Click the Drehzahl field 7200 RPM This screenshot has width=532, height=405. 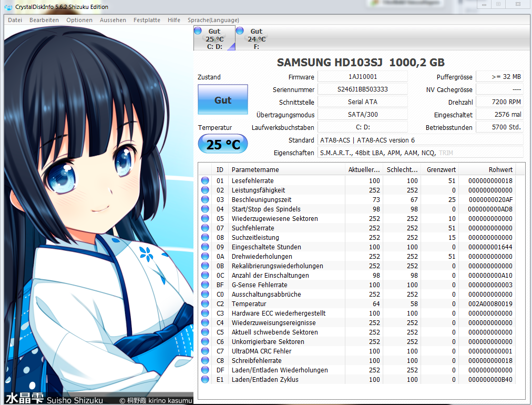tap(499, 102)
